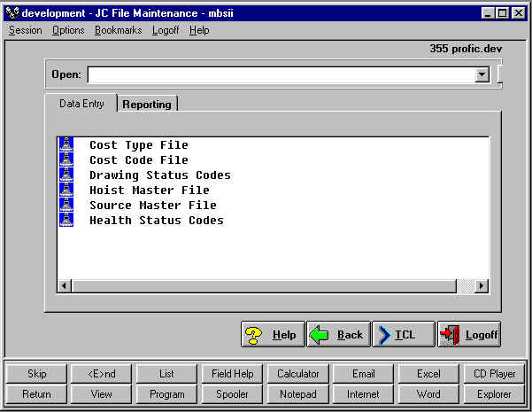532x412 pixels.
Task: Click inside the Open input field
Action: 281,74
